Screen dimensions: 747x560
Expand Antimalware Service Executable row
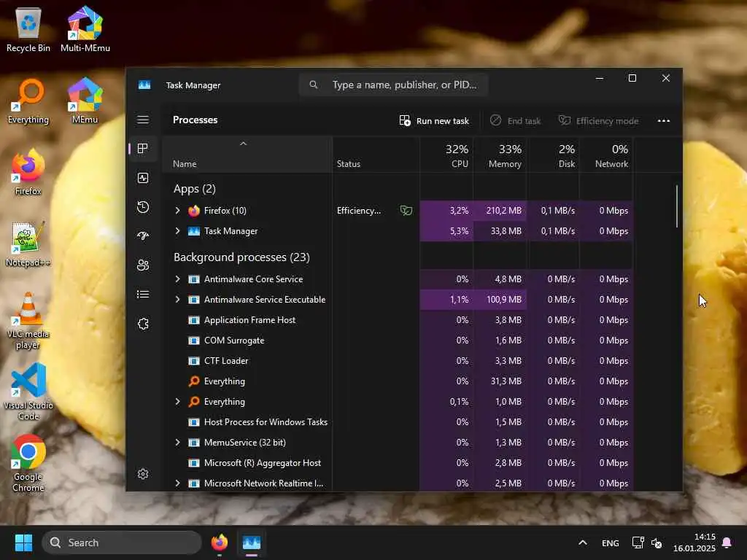tap(178, 300)
